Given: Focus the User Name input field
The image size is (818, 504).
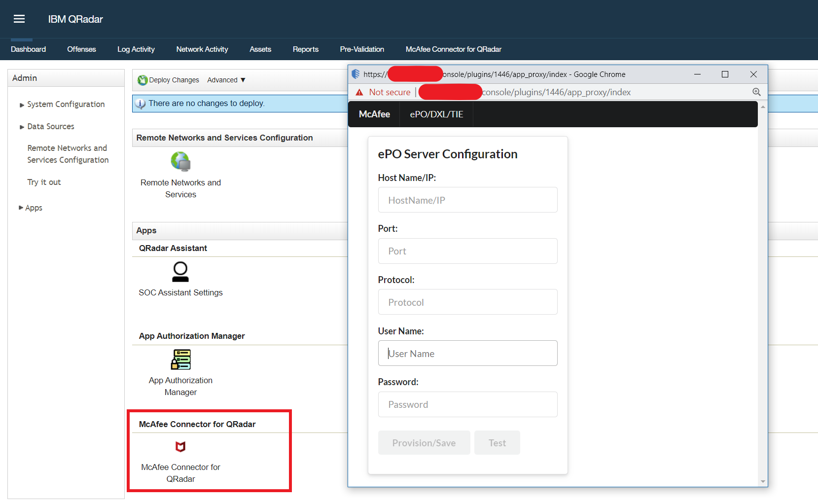Looking at the screenshot, I should tap(467, 353).
